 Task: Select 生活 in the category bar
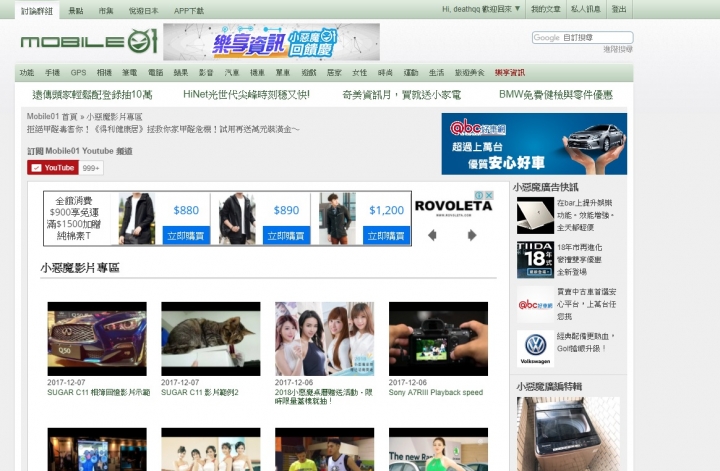(437, 73)
